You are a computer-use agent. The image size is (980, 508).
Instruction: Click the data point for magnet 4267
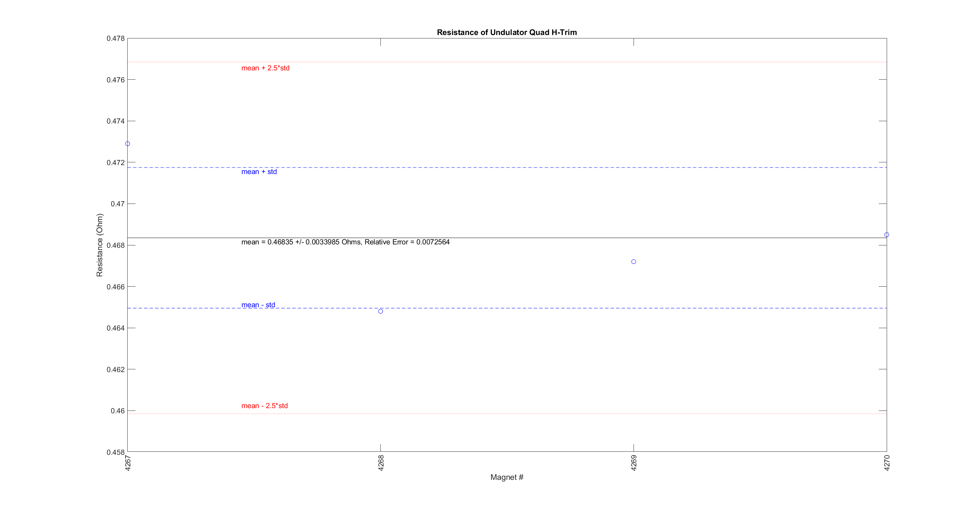[128, 143]
